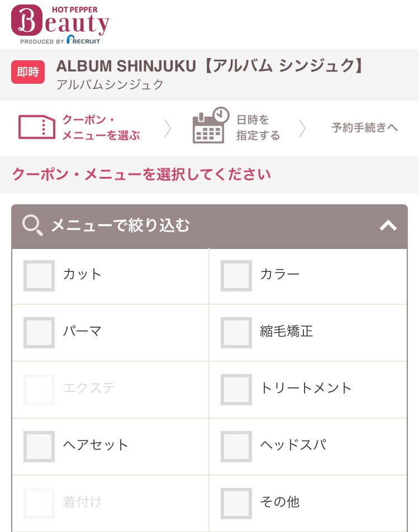Toggle the トリートメント checkbox
This screenshot has height=532, width=419.
236,390
